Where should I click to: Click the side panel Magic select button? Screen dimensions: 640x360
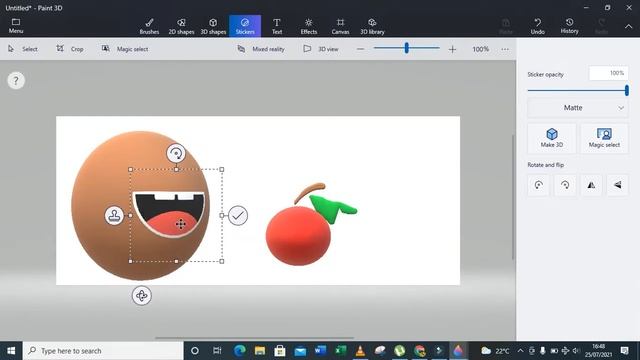pos(604,138)
